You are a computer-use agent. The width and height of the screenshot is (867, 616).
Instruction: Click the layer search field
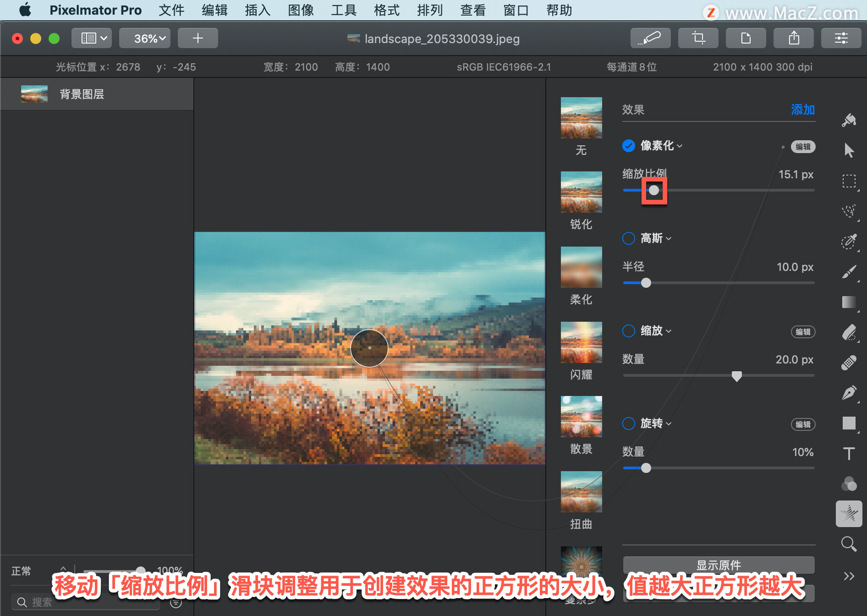pyautogui.click(x=86, y=602)
